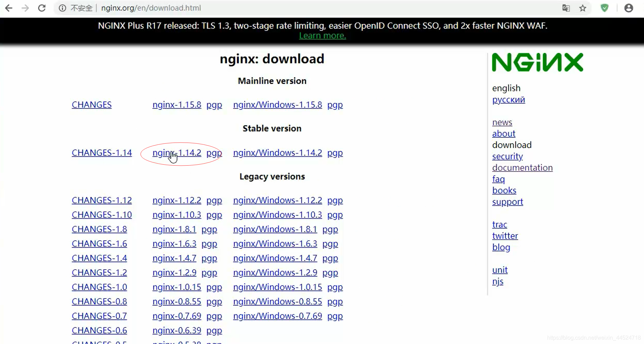The height and width of the screenshot is (344, 644).
Task: Open documentation from sidebar
Action: click(x=522, y=168)
